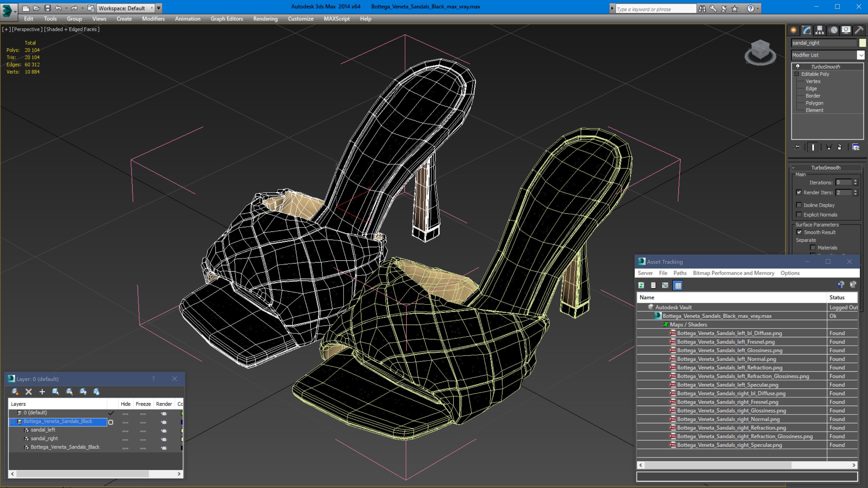Click the Pin Stack icon
The height and width of the screenshot is (488, 868).
[x=797, y=147]
